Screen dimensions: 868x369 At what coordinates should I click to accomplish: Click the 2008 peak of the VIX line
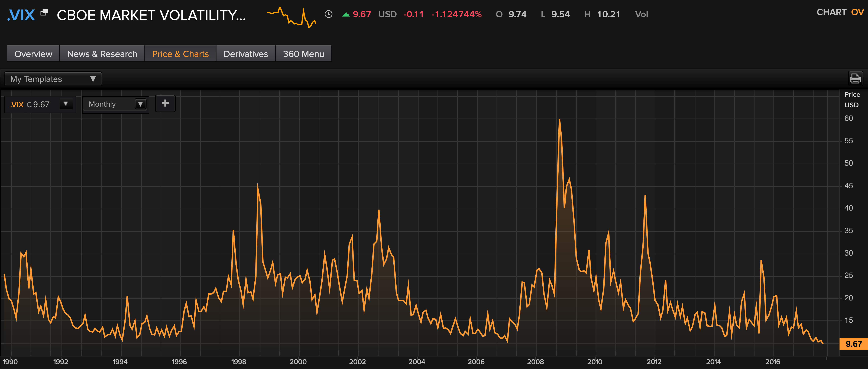(559, 119)
